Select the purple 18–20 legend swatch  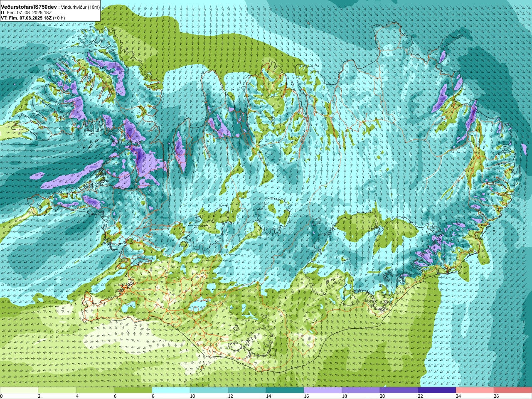click(361, 390)
